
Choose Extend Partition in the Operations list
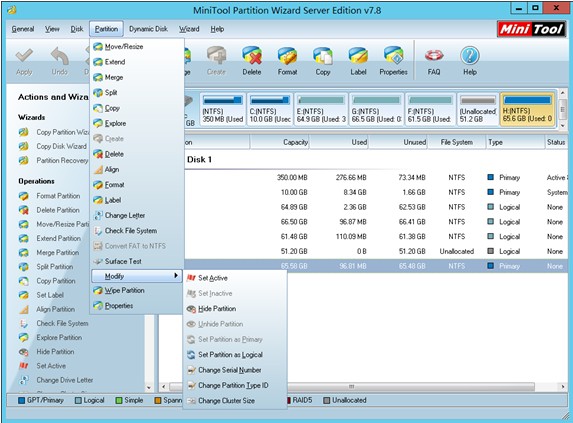click(x=50, y=238)
